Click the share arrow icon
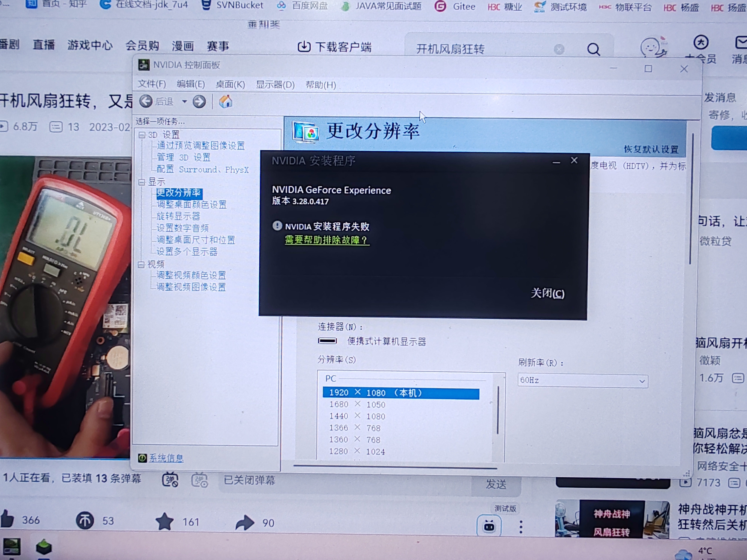 coord(244,522)
